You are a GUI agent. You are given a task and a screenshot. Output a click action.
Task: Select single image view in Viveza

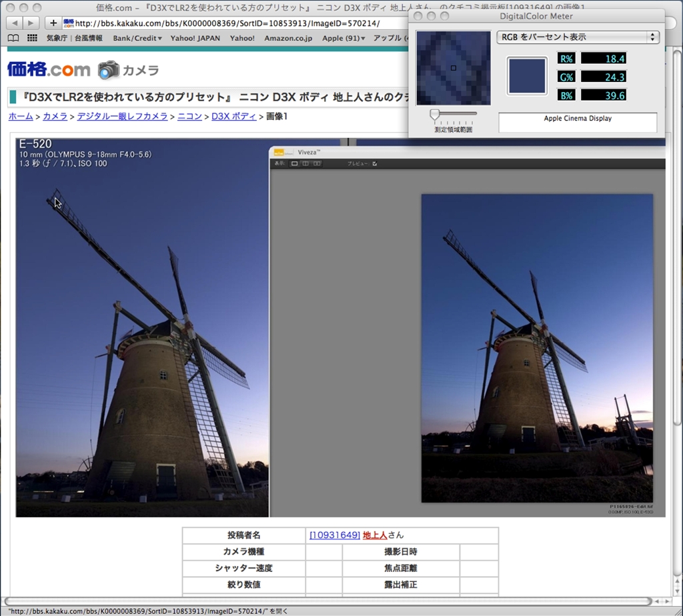point(294,164)
